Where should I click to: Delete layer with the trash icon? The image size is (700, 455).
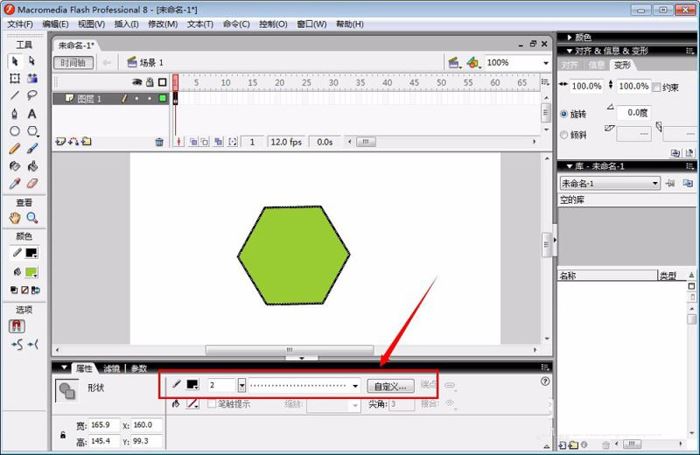[159, 142]
